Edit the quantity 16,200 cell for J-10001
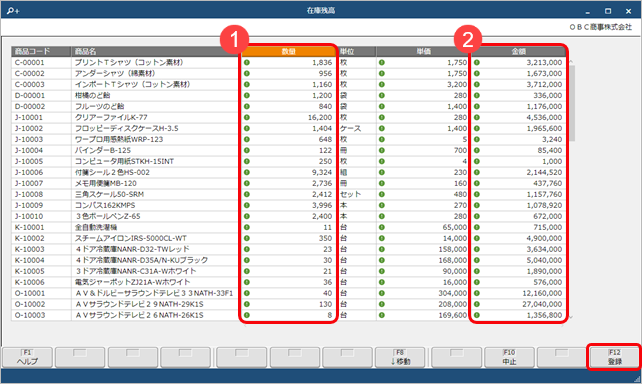This screenshot has width=642, height=384. pyautogui.click(x=289, y=117)
